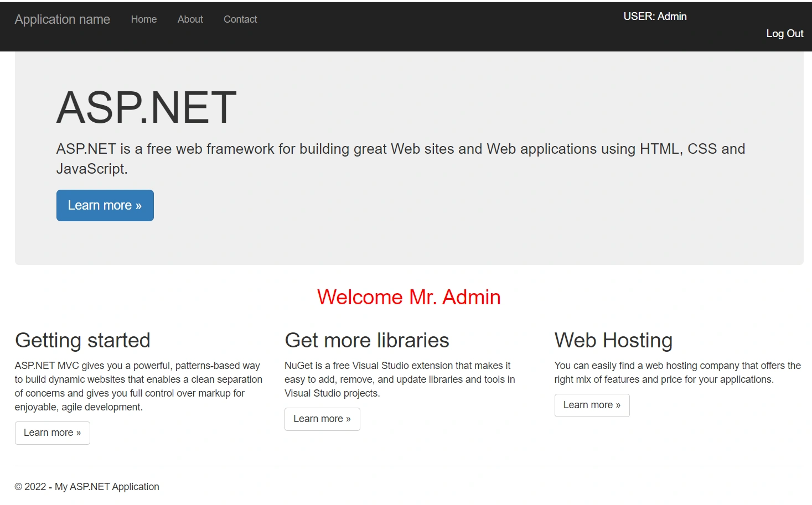This screenshot has height=505, width=812.
Task: Click the Get more libraries heading
Action: [367, 340]
